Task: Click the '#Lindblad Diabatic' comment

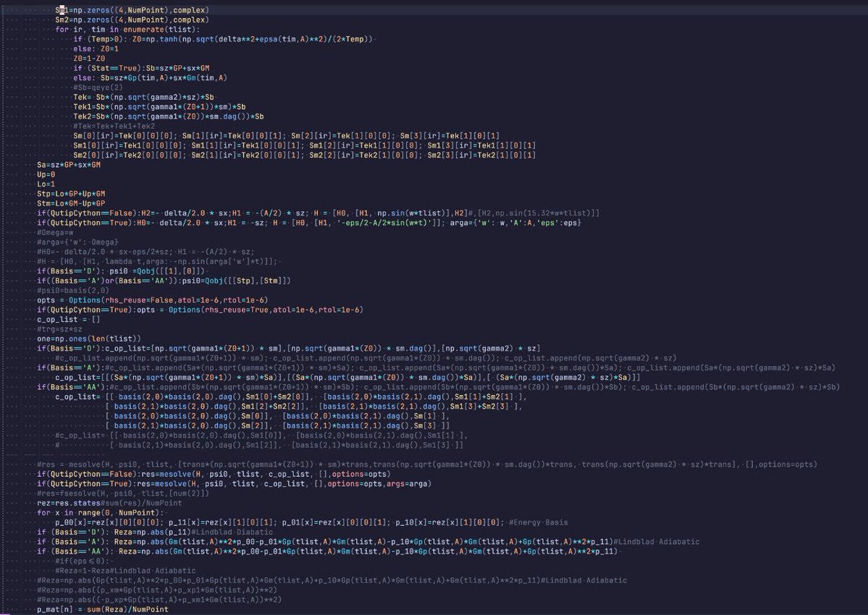Action: [x=232, y=532]
